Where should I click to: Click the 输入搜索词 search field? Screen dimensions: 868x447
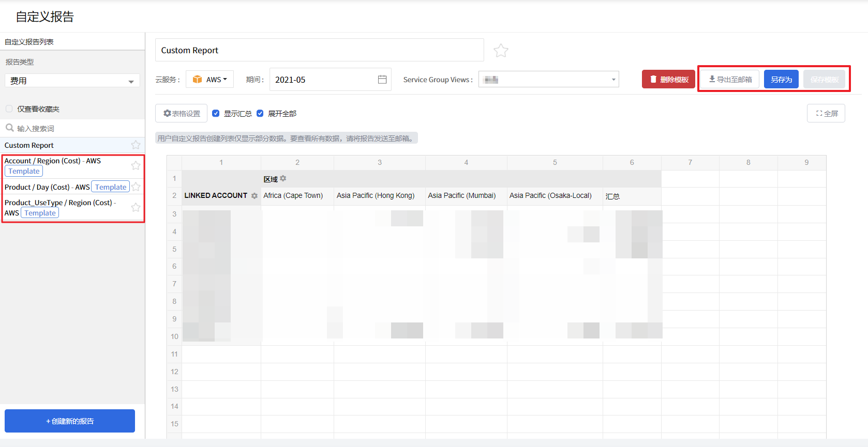pos(72,128)
